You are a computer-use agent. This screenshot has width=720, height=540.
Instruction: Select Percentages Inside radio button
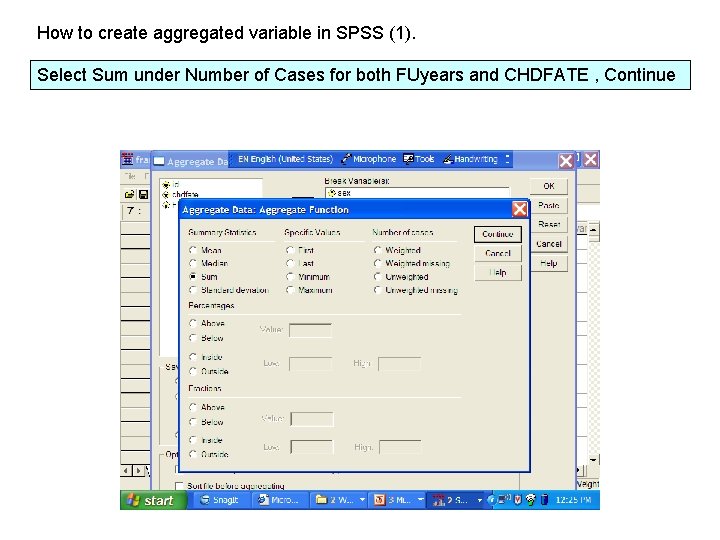click(x=193, y=357)
